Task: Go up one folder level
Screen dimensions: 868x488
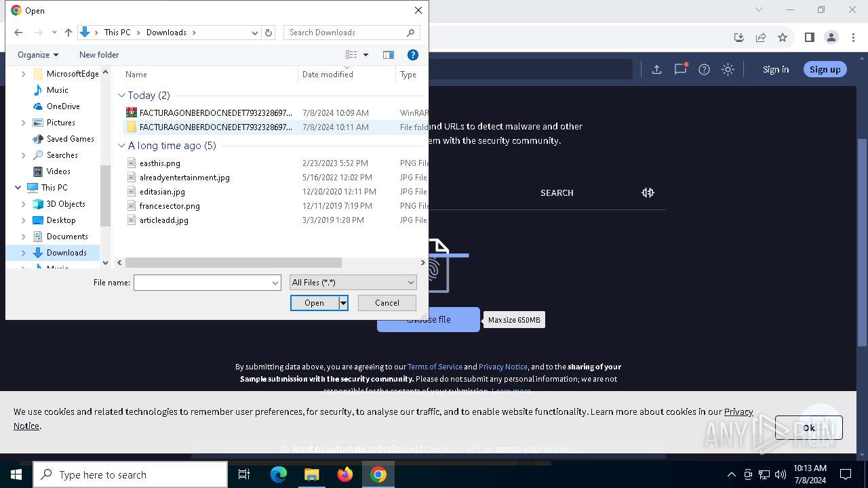Action: click(68, 33)
